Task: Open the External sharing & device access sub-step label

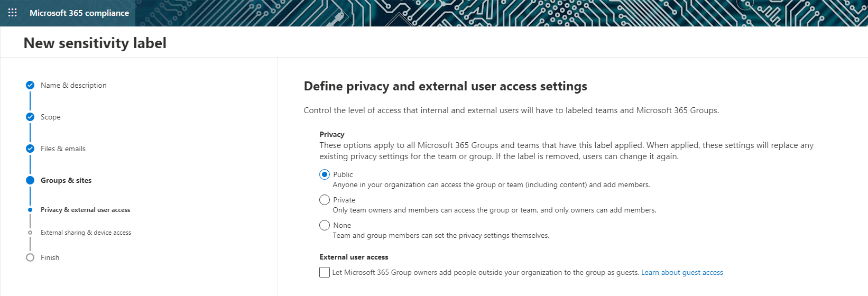Action: pos(86,233)
